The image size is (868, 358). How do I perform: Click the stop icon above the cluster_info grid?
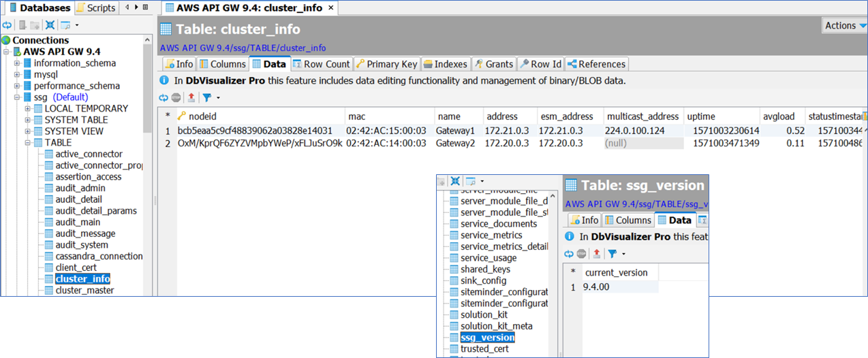click(176, 98)
